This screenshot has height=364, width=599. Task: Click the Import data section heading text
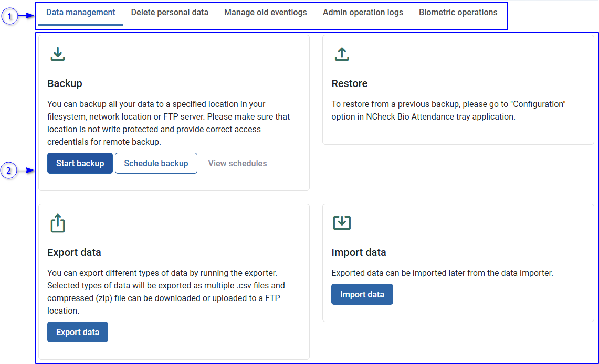click(x=359, y=252)
